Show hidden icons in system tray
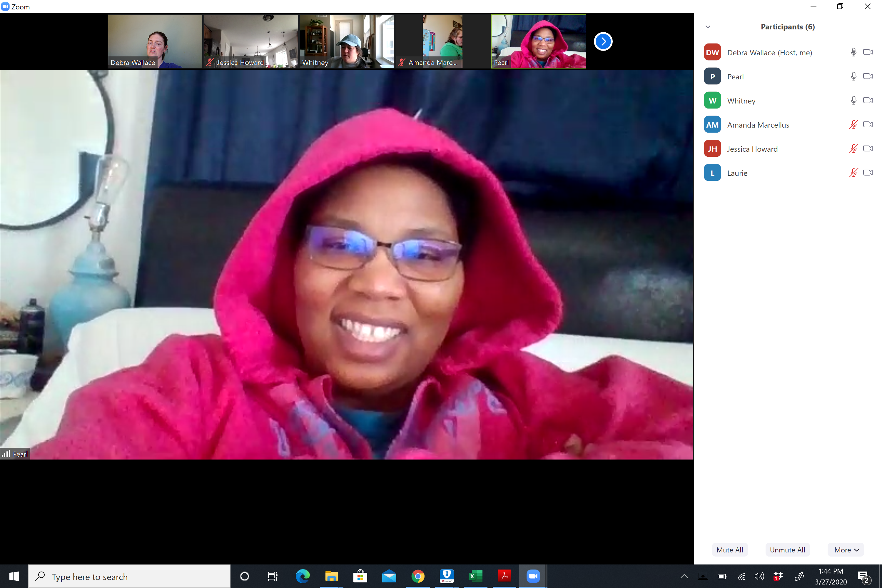 point(684,576)
